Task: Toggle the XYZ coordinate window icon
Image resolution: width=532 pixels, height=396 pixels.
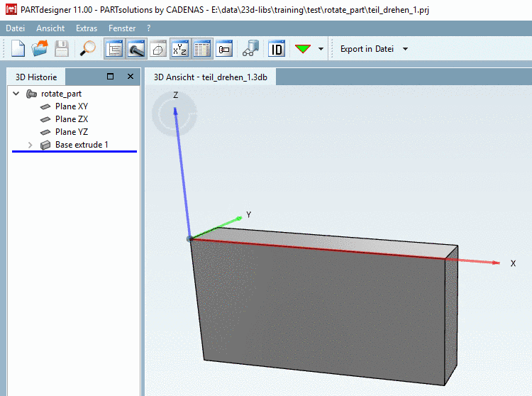Action: click(x=180, y=49)
